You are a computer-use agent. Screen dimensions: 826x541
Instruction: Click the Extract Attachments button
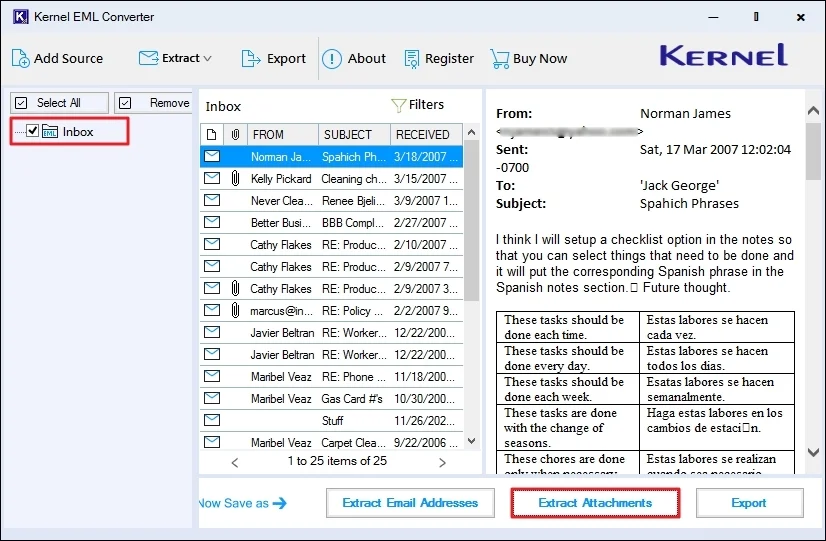595,503
